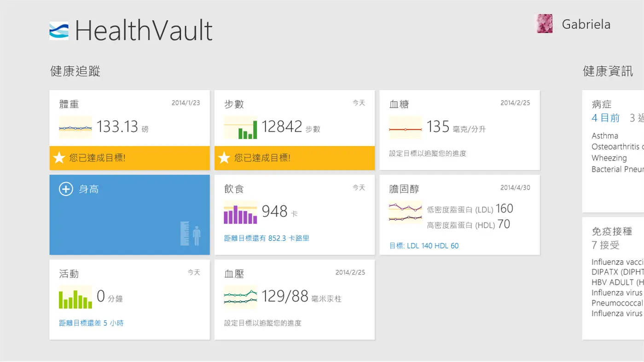This screenshot has width=644, height=362.
Task: Open the 病症 conditions tile heading
Action: pyautogui.click(x=602, y=104)
